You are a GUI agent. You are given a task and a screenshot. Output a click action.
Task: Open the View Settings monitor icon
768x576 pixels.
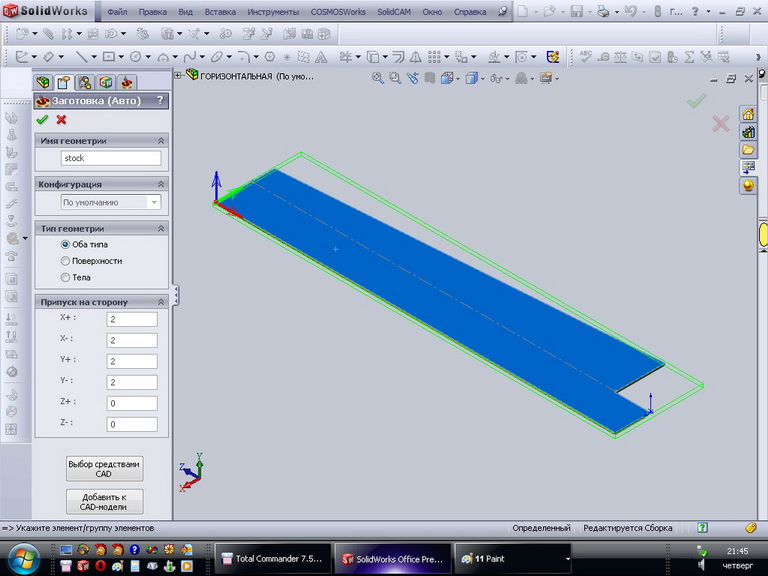click(x=546, y=78)
